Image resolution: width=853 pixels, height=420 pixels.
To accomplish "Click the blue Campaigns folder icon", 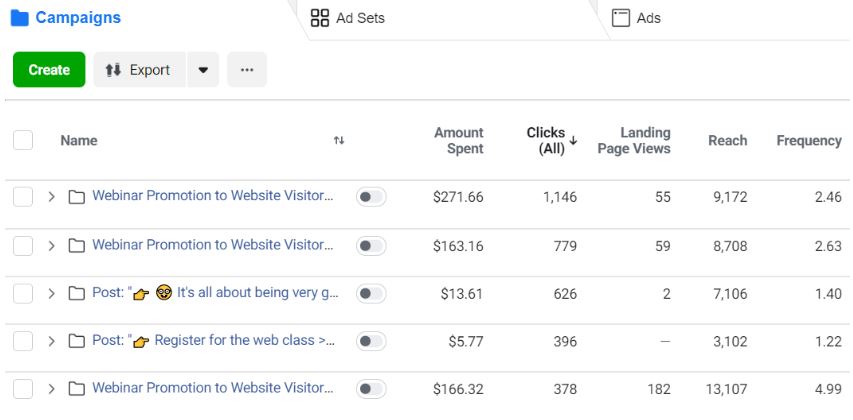I will [20, 18].
